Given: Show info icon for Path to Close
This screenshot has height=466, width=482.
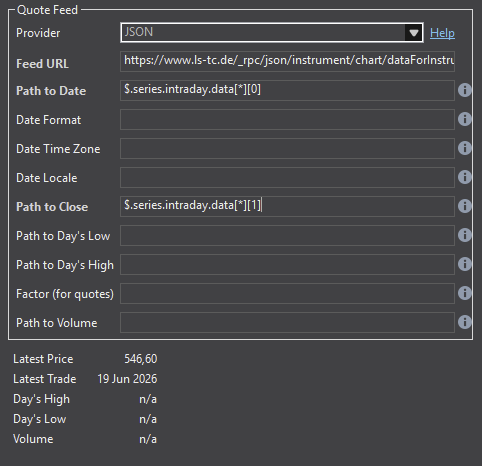Looking at the screenshot, I should (465, 206).
